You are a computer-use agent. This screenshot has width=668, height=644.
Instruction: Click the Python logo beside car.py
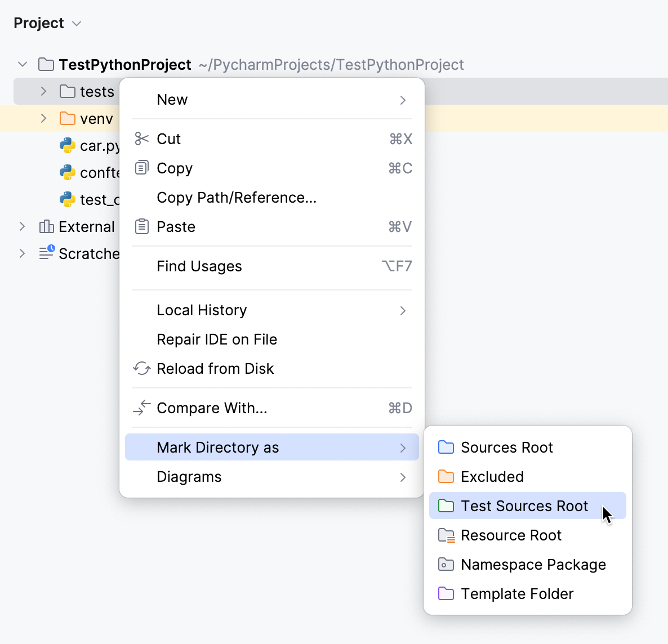pyautogui.click(x=67, y=145)
